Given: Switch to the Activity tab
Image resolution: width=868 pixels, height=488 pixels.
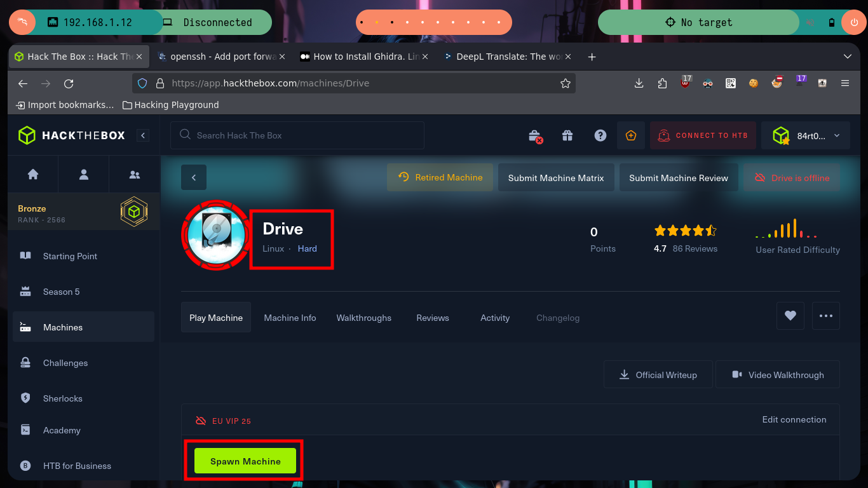Looking at the screenshot, I should [x=495, y=318].
